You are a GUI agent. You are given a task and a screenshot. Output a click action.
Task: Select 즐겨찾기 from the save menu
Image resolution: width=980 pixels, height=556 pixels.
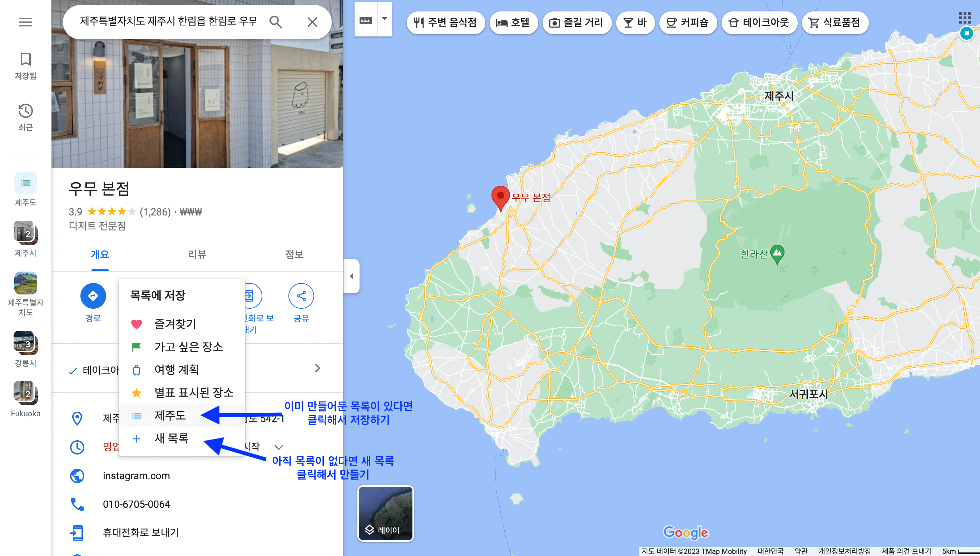(175, 324)
